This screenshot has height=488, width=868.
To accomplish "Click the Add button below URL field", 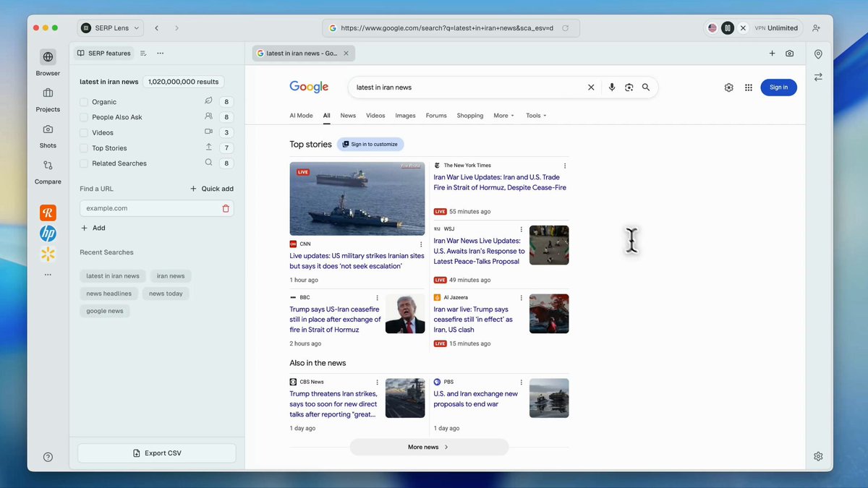I will pos(93,228).
